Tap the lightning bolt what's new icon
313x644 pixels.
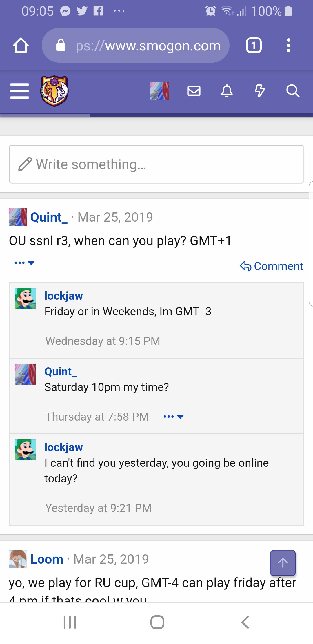pyautogui.click(x=260, y=91)
